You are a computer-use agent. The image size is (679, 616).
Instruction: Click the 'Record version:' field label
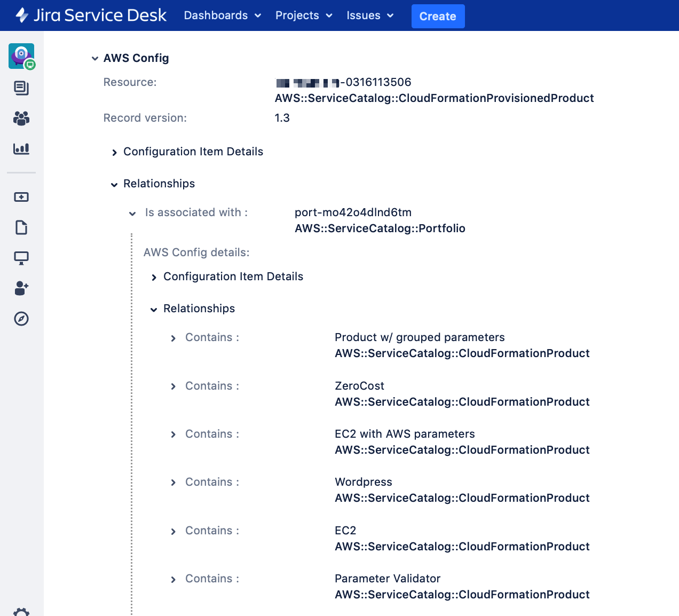tap(145, 118)
